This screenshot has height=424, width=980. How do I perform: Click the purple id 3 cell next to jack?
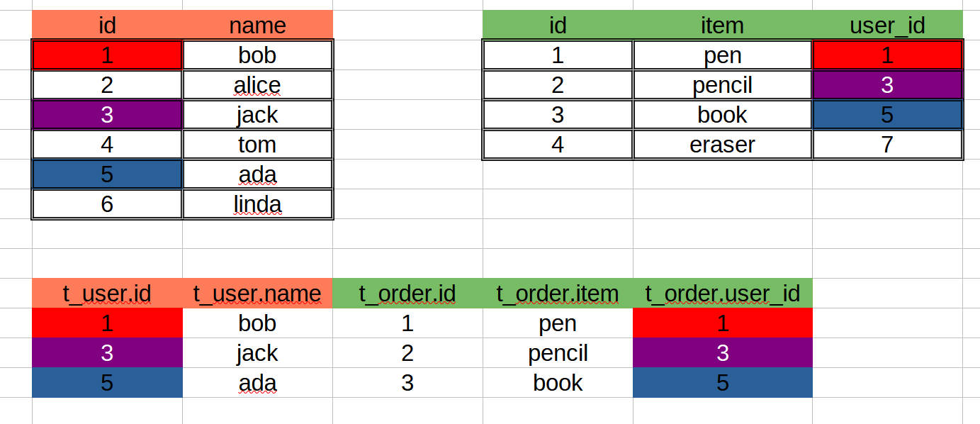pos(107,115)
